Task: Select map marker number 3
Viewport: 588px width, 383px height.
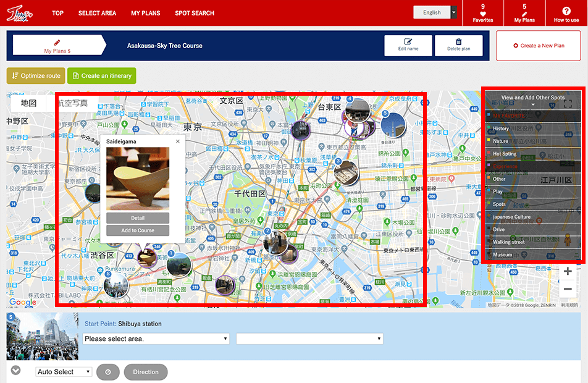Action: [346, 172]
